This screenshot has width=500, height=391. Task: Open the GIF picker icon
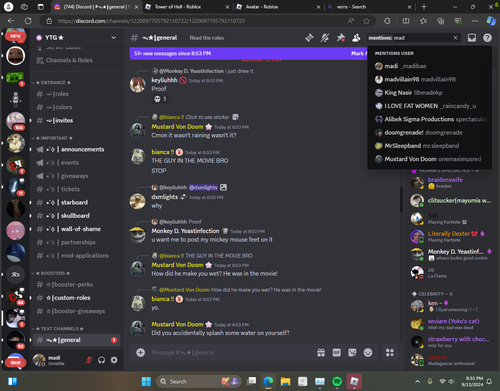point(337,352)
